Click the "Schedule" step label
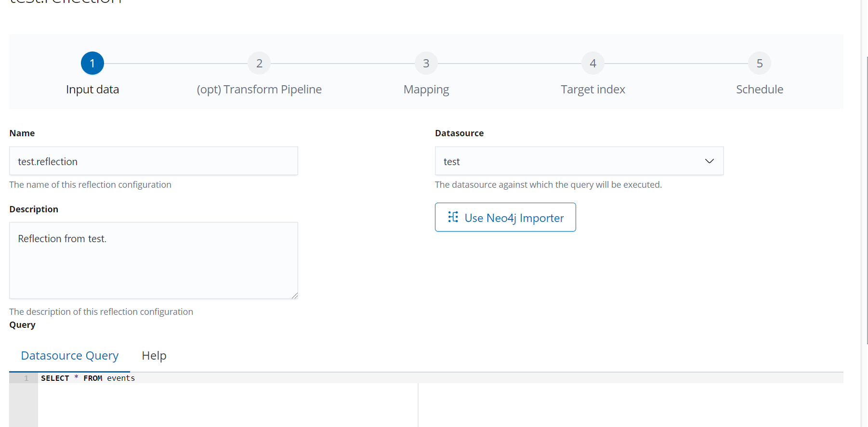This screenshot has width=868, height=427. (x=760, y=90)
